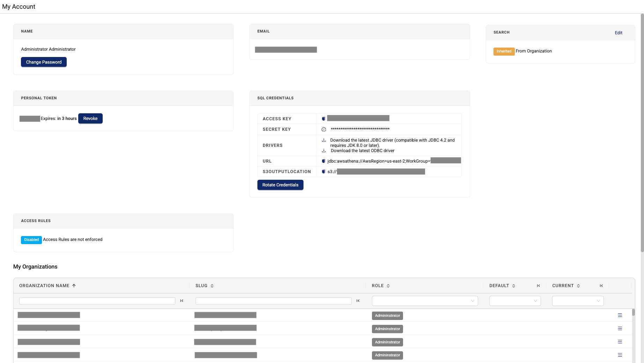The image size is (644, 363).
Task: Open the top organization row's menu icon
Action: pyautogui.click(x=620, y=315)
